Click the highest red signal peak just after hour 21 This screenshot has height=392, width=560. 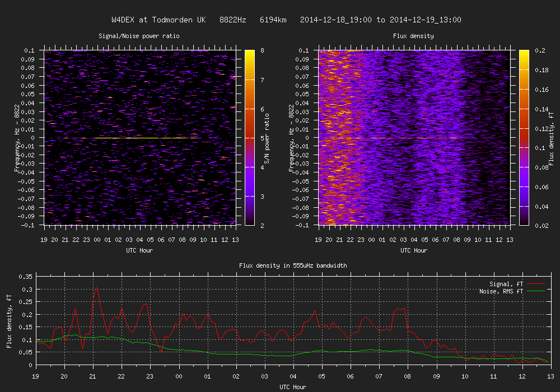click(x=96, y=288)
